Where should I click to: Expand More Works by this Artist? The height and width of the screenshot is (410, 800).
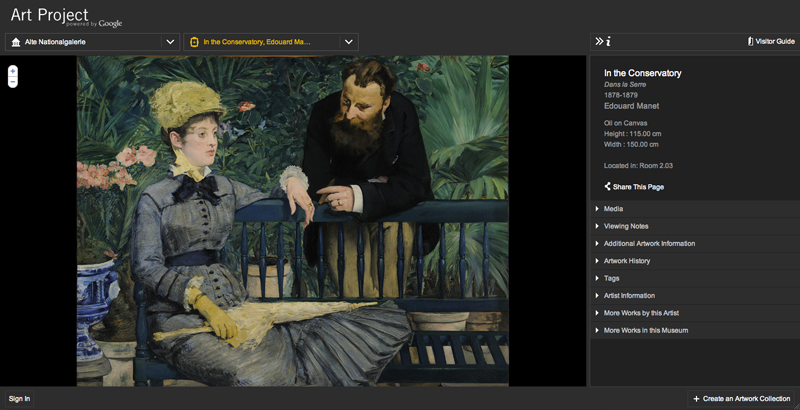click(x=641, y=313)
